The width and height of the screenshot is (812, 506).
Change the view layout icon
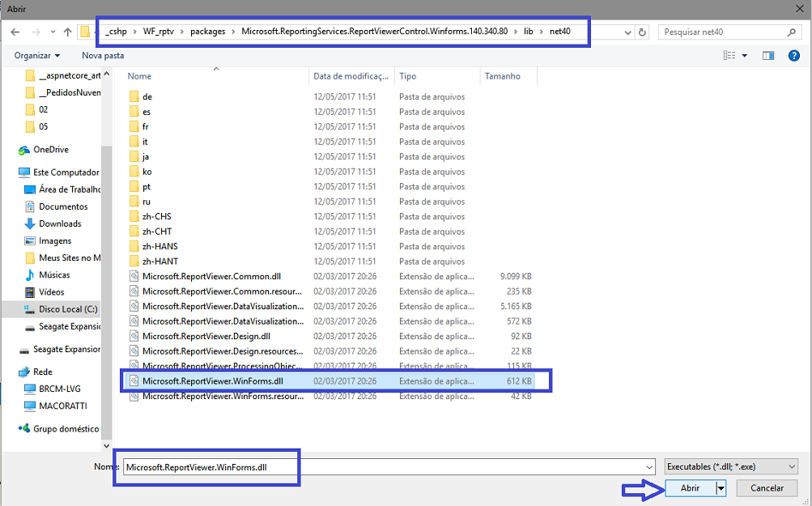pyautogui.click(x=729, y=55)
